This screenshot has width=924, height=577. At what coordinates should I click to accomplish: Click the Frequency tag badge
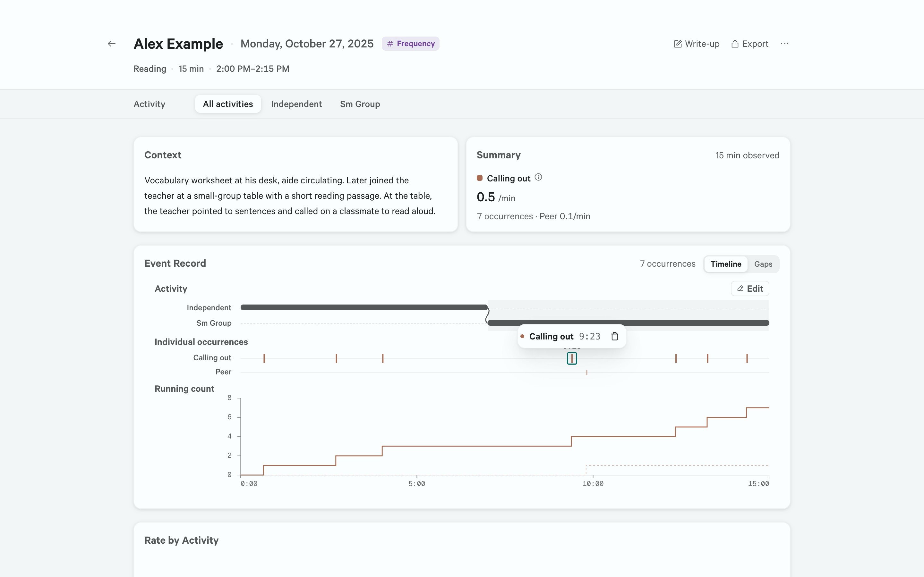tap(410, 44)
